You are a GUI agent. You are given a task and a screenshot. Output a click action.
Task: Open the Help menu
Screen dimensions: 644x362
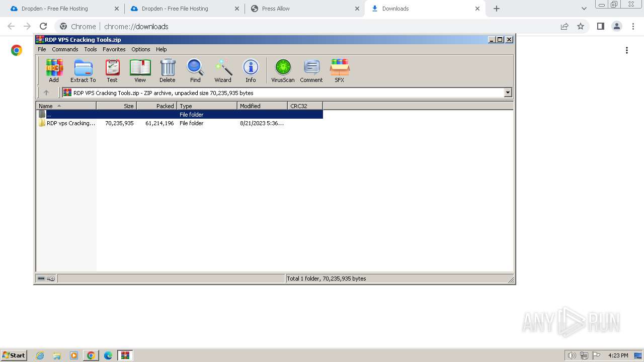161,49
